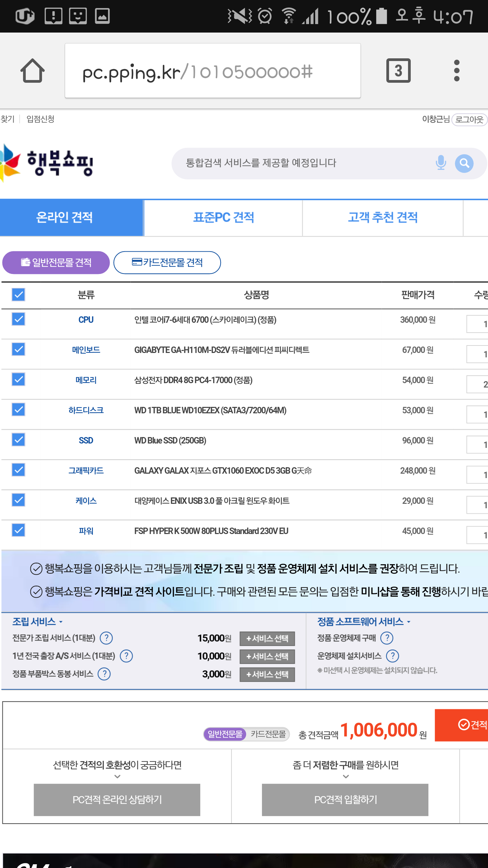Expand the 조립 서비스 dropdown heading
This screenshot has height=868, width=488.
point(37,622)
